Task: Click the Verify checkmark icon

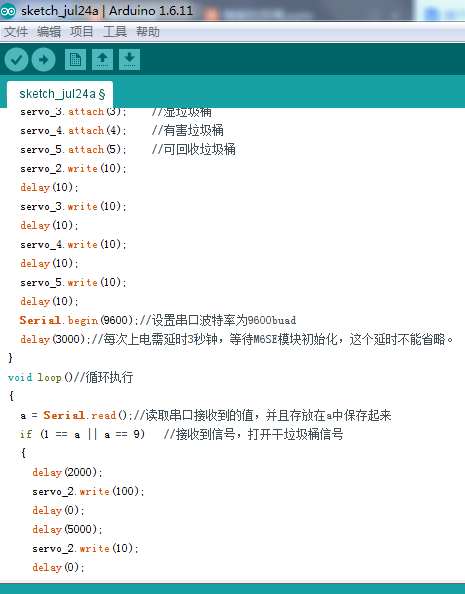Action: coord(16,59)
